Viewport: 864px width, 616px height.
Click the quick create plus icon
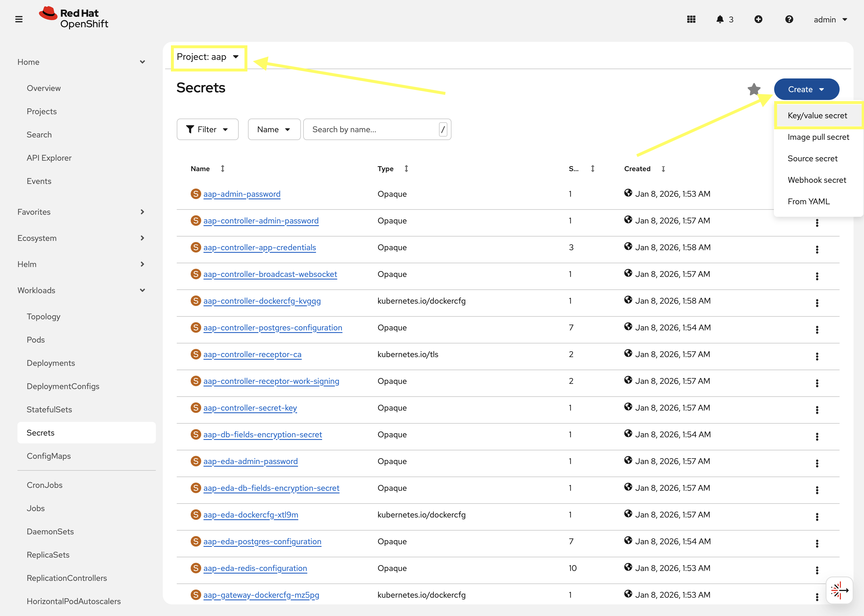[758, 19]
